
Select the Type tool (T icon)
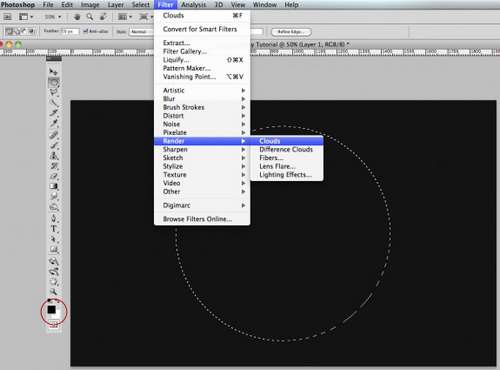(x=54, y=229)
